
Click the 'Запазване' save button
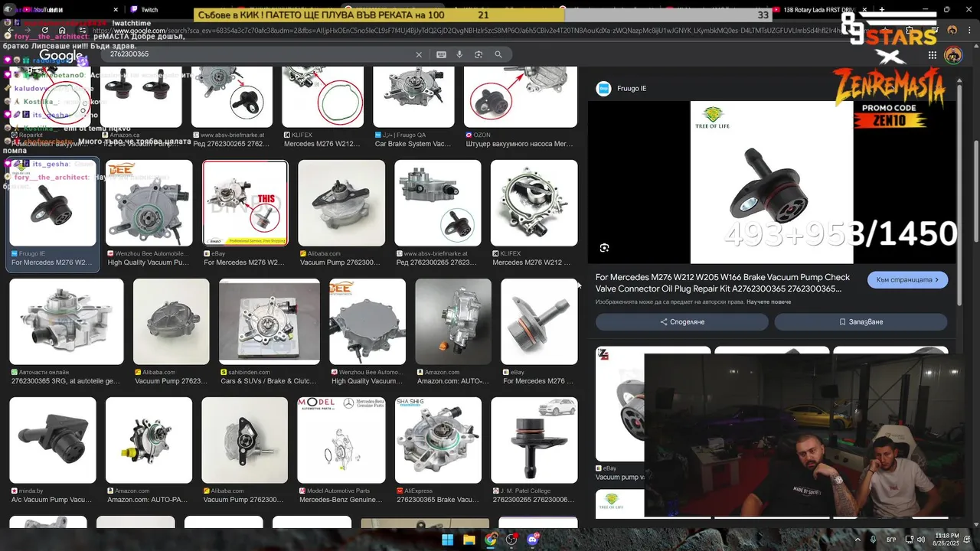click(861, 322)
